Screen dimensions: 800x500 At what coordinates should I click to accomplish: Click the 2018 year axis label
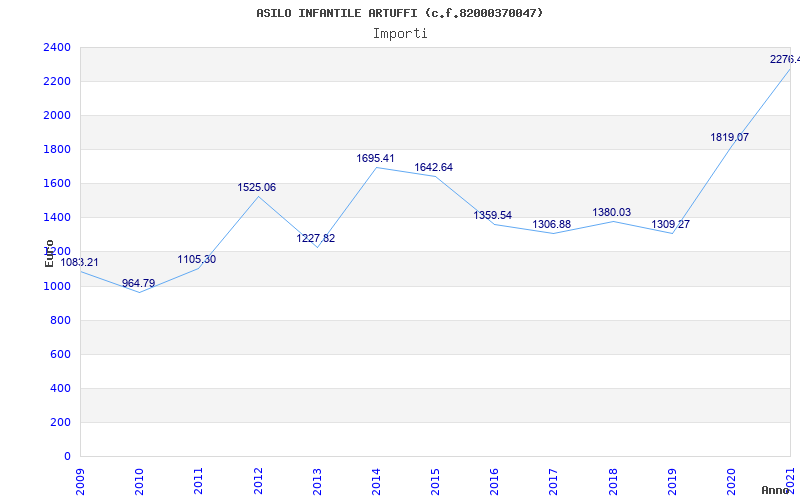coord(613,481)
